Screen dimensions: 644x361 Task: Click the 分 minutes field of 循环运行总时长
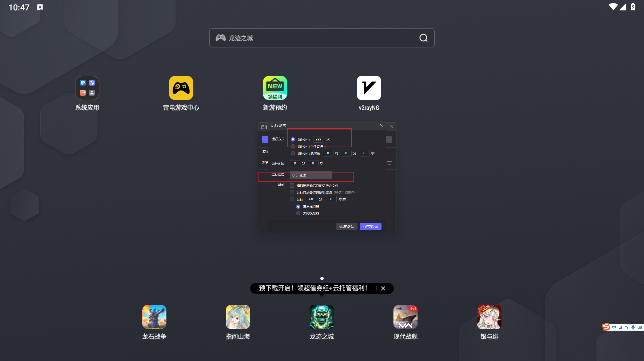click(346, 153)
